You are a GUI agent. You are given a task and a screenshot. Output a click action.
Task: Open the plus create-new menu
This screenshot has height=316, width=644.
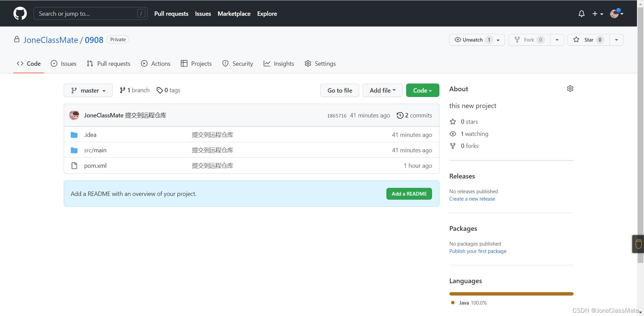click(598, 14)
